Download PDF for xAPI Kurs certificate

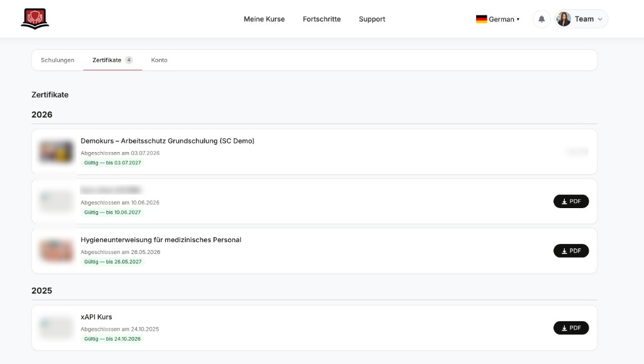click(x=571, y=328)
